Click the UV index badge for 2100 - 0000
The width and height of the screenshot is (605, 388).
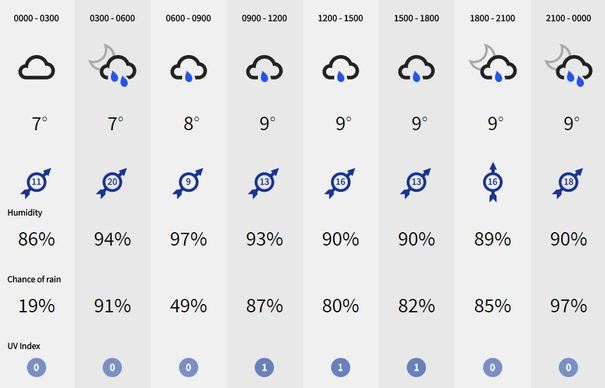click(x=568, y=368)
